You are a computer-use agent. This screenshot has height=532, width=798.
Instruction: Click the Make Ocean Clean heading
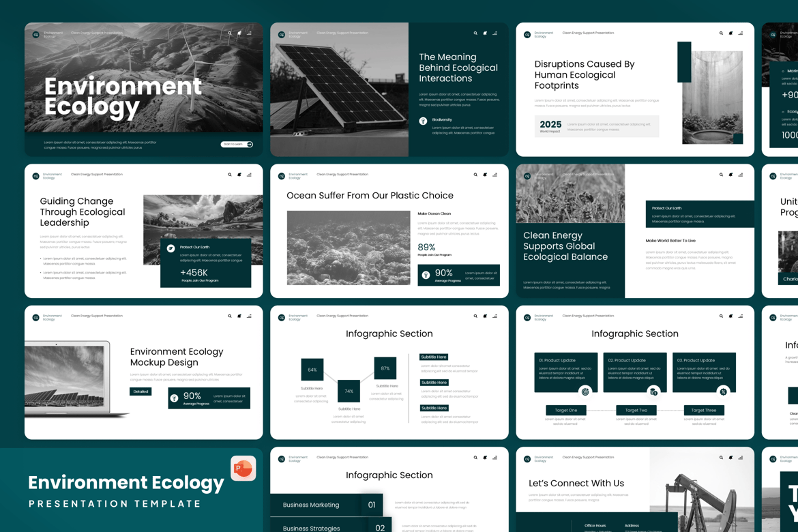click(x=434, y=213)
